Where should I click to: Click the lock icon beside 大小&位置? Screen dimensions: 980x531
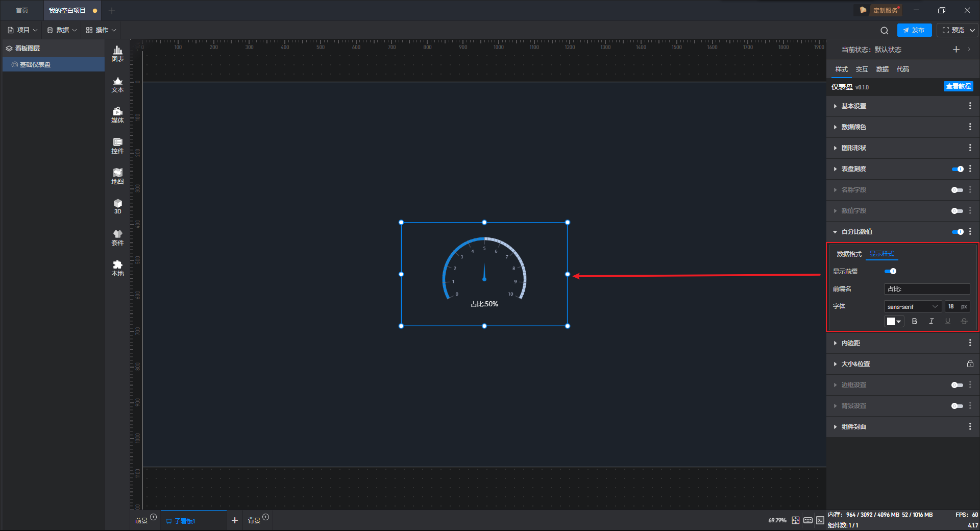970,364
